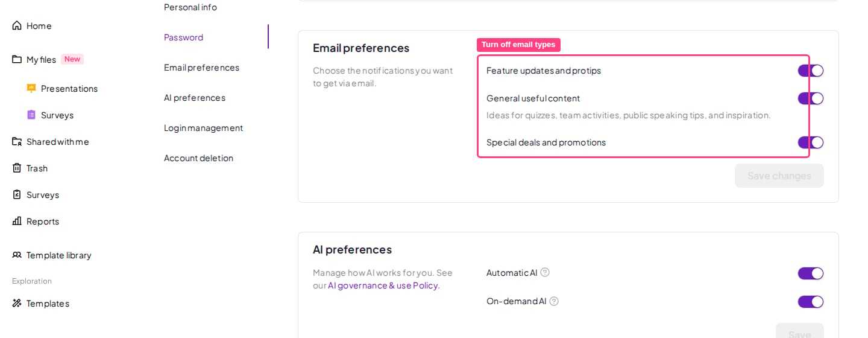Viewport: 868px width, 338px height.
Task: Click the Automatic AI help question mark
Action: (x=545, y=272)
